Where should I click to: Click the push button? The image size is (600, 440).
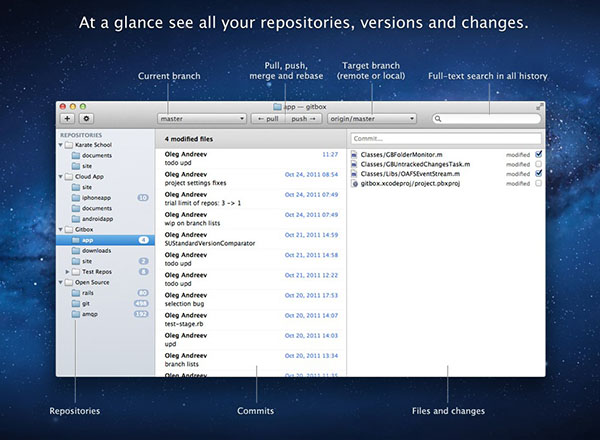pyautogui.click(x=301, y=118)
